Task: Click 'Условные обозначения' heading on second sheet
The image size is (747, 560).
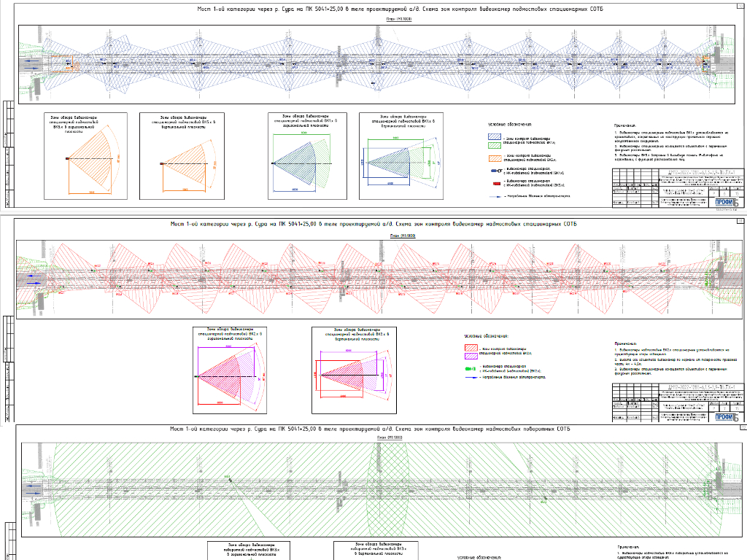Action: [x=487, y=336]
